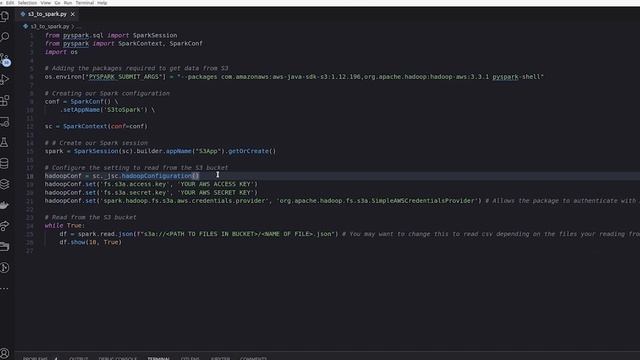Expand the breadcrumb ellipsis after s3_to_spark.py
640x360 pixels.
pyautogui.click(x=78, y=27)
